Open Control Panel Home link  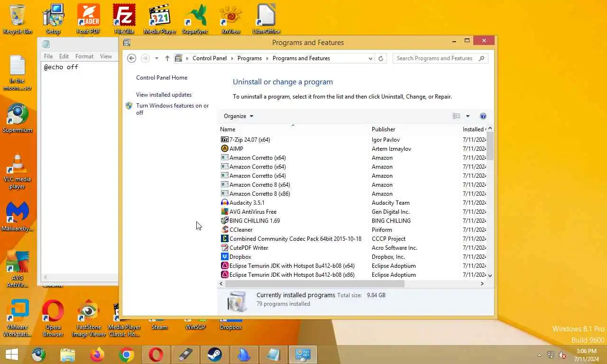pos(162,78)
